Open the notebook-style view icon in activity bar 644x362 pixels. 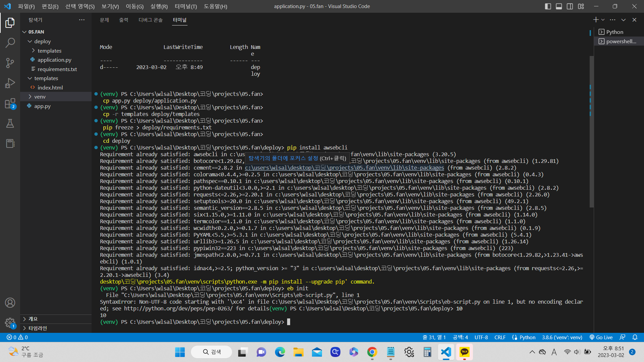tap(10, 143)
